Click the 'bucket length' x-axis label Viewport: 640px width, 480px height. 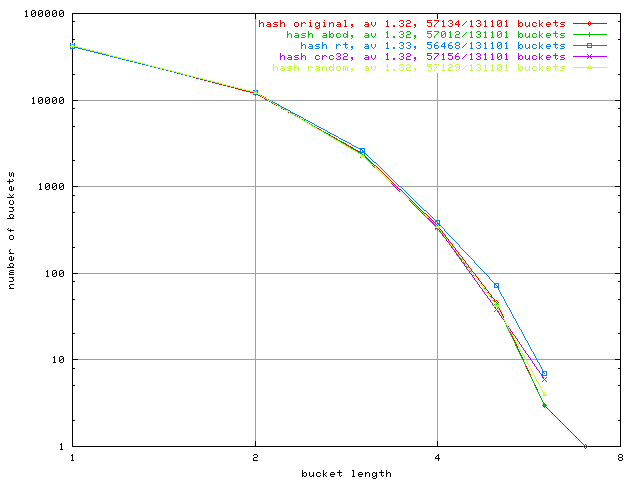click(x=347, y=474)
